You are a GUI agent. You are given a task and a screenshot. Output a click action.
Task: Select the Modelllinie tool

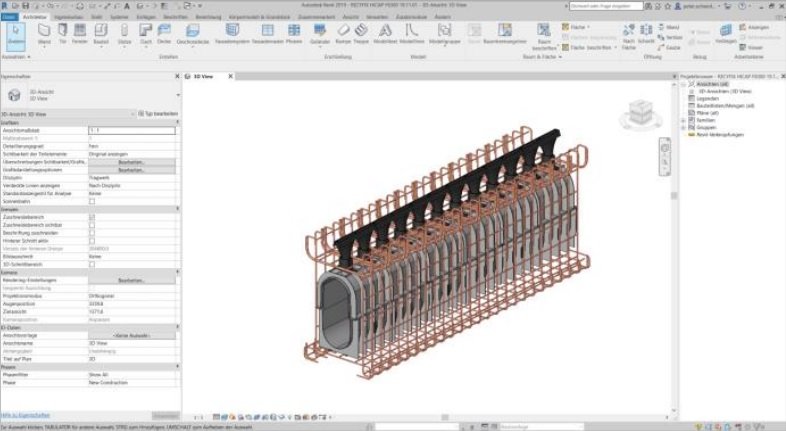412,34
